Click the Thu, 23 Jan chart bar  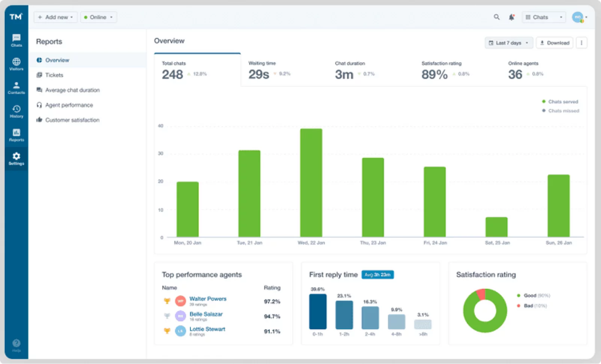coord(373,197)
